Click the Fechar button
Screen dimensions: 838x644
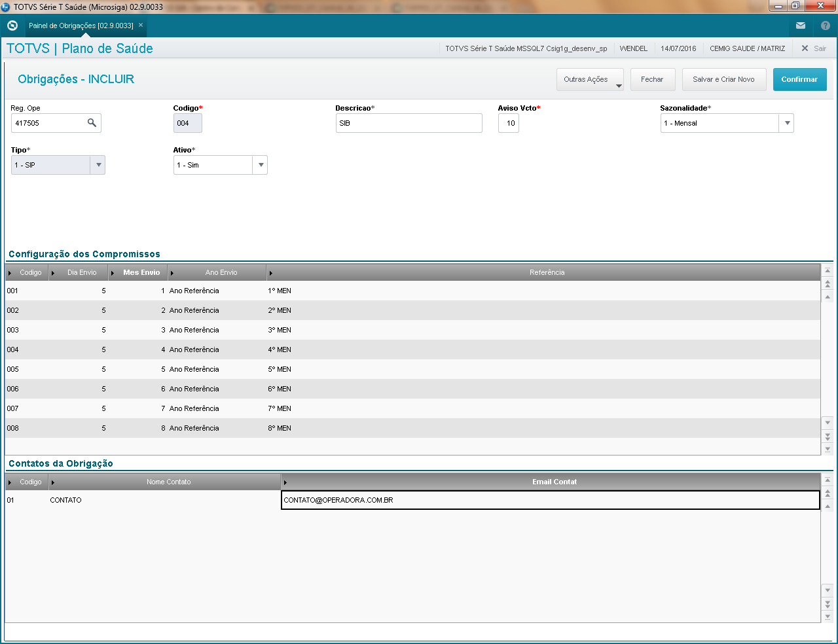point(652,79)
